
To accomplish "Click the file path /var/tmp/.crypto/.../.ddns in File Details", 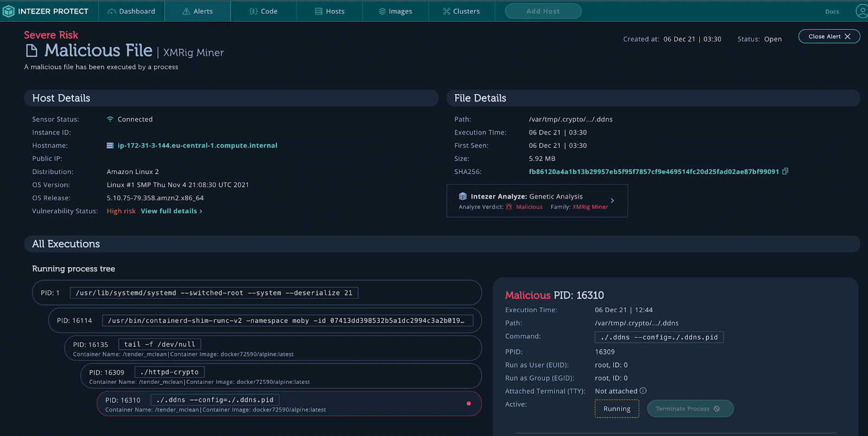I will 571,119.
